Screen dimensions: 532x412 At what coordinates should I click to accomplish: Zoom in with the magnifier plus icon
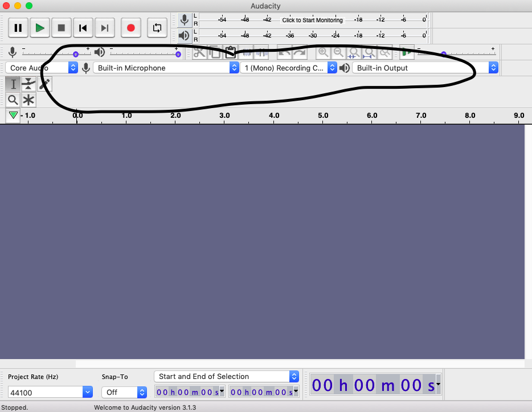(x=323, y=52)
